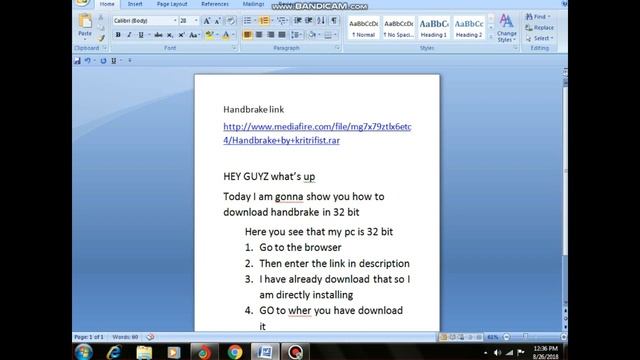Image resolution: width=640 pixels, height=360 pixels.
Task: Toggle Superscript formatting
Action: click(181, 35)
